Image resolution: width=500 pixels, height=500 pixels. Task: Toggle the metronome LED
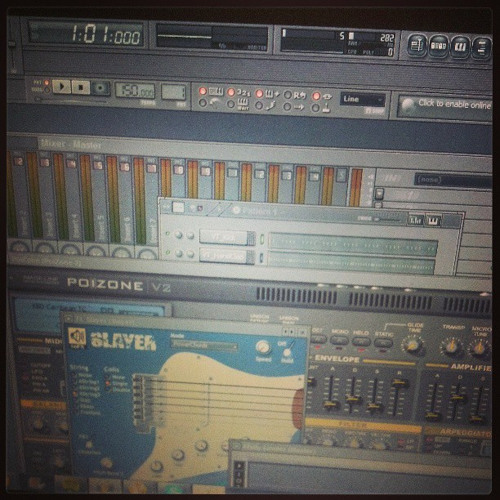coord(202,103)
